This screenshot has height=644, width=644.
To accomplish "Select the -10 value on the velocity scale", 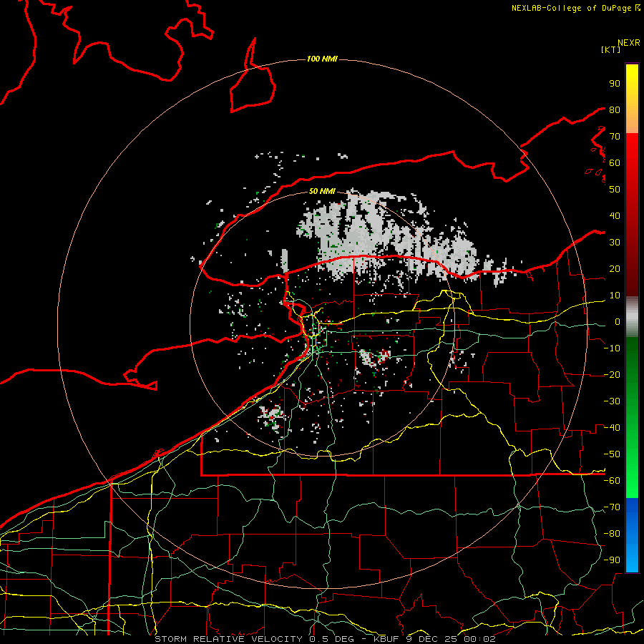I will 613,348.
